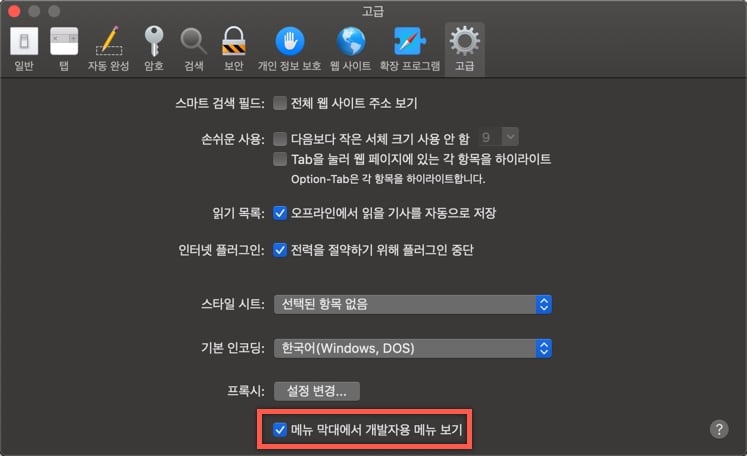Click the 설정 변경... proxy button
This screenshot has width=747, height=456.
coord(317,391)
